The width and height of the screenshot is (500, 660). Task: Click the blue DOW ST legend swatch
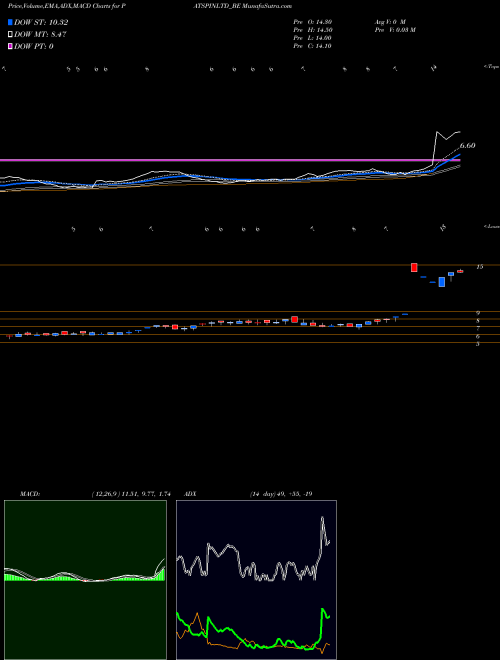click(x=11, y=22)
